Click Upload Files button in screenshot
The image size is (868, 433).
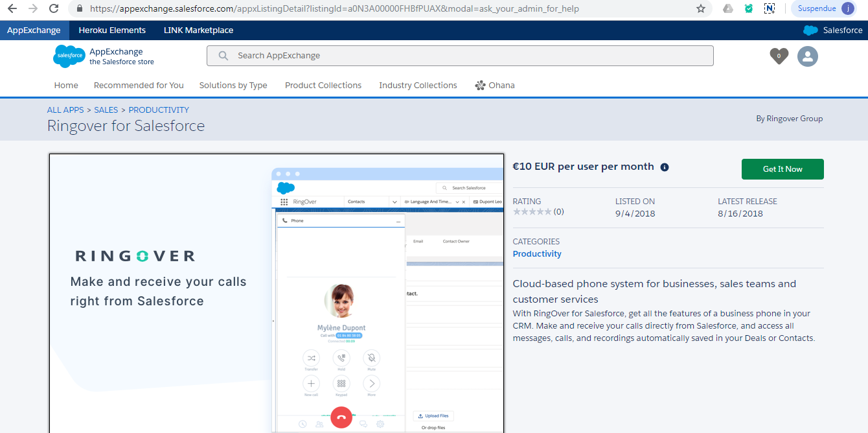433,415
